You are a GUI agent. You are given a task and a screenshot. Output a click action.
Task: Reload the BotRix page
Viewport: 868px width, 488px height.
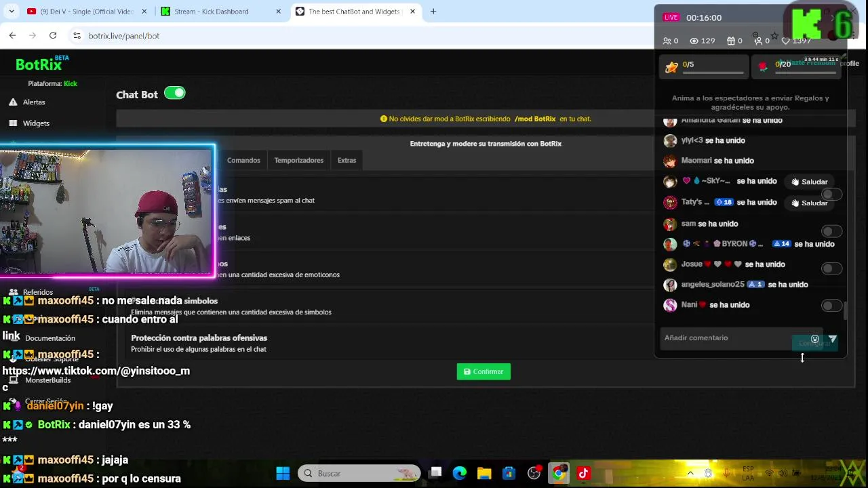click(53, 35)
